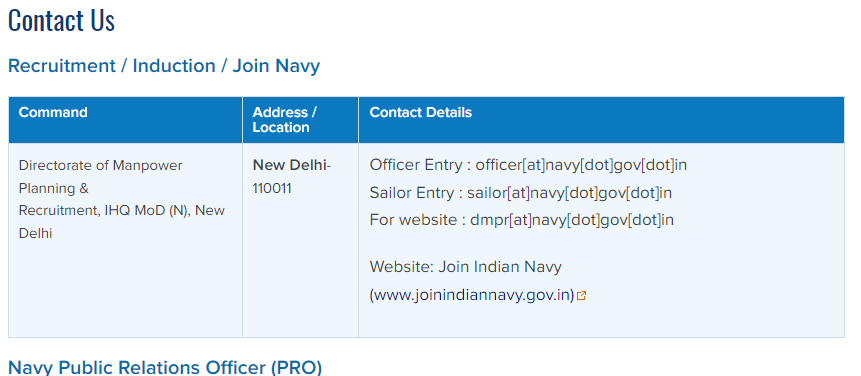This screenshot has width=861, height=376.
Task: Click the Recruitment, IHQ MoD (N) text line
Action: [122, 210]
